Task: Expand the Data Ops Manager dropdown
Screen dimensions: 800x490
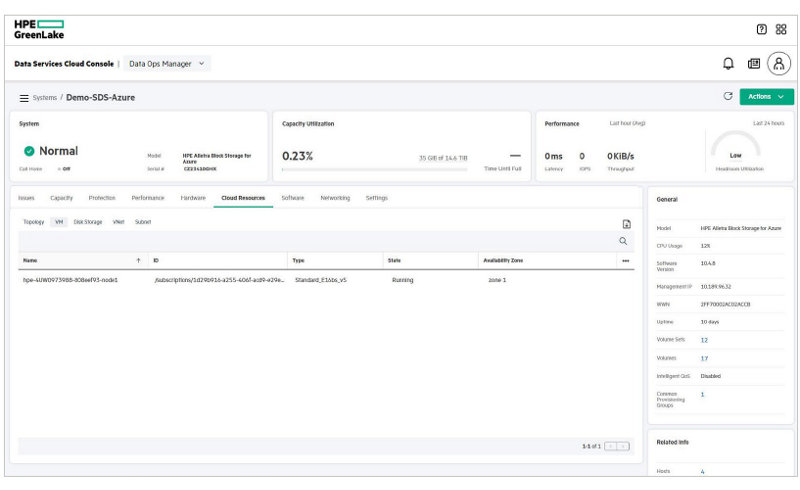Action: point(167,63)
